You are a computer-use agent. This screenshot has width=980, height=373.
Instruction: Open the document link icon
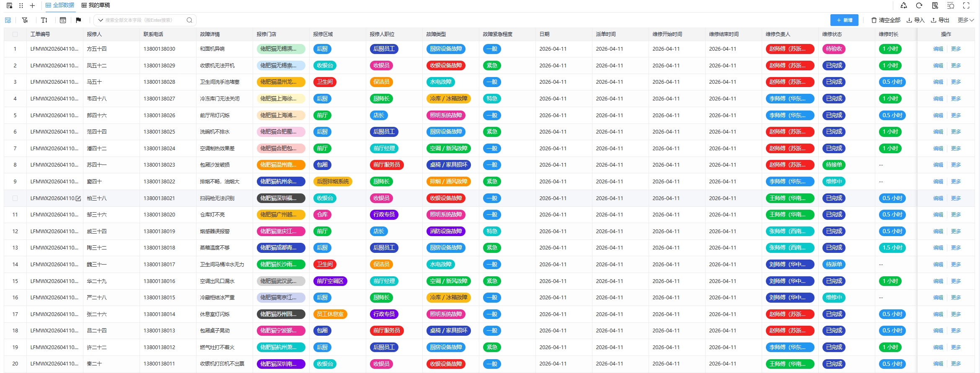point(935,5)
